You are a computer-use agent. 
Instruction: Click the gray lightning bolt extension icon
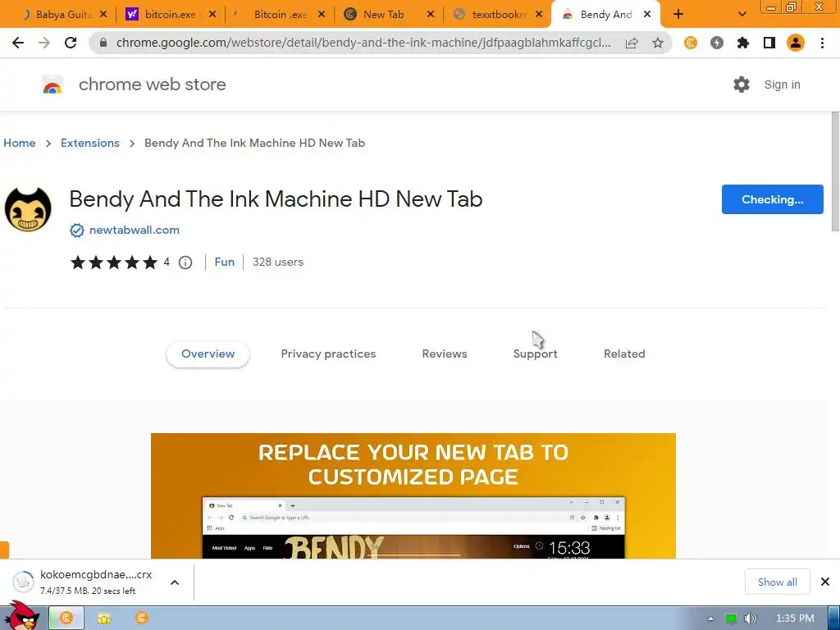[x=717, y=43]
